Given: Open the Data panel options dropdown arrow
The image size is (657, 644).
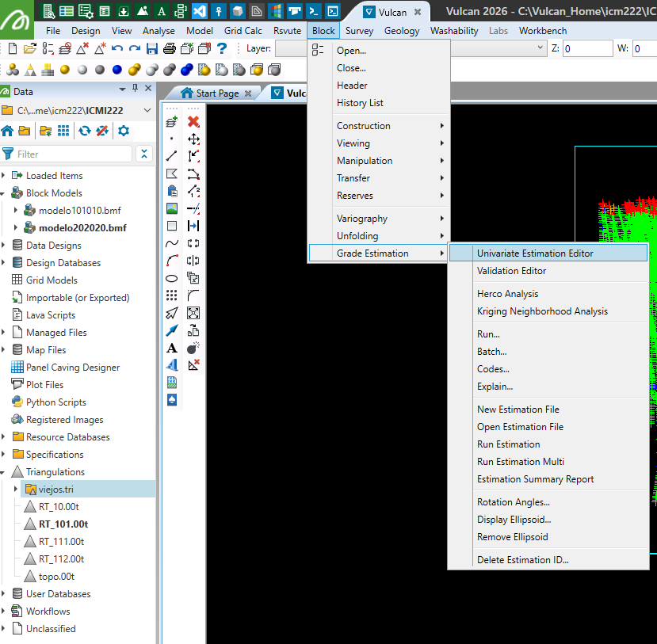Looking at the screenshot, I should 122,90.
